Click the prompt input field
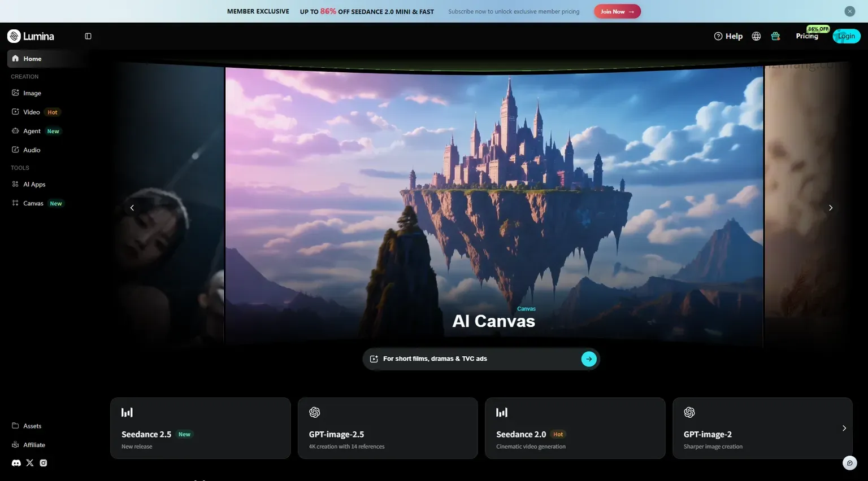This screenshot has width=868, height=481. tap(480, 359)
